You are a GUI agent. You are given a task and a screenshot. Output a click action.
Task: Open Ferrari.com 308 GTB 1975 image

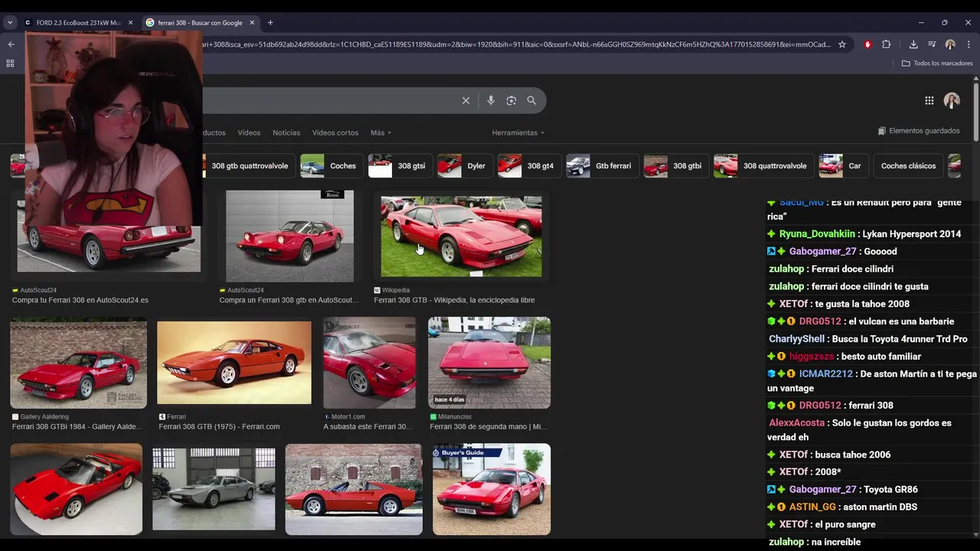234,363
